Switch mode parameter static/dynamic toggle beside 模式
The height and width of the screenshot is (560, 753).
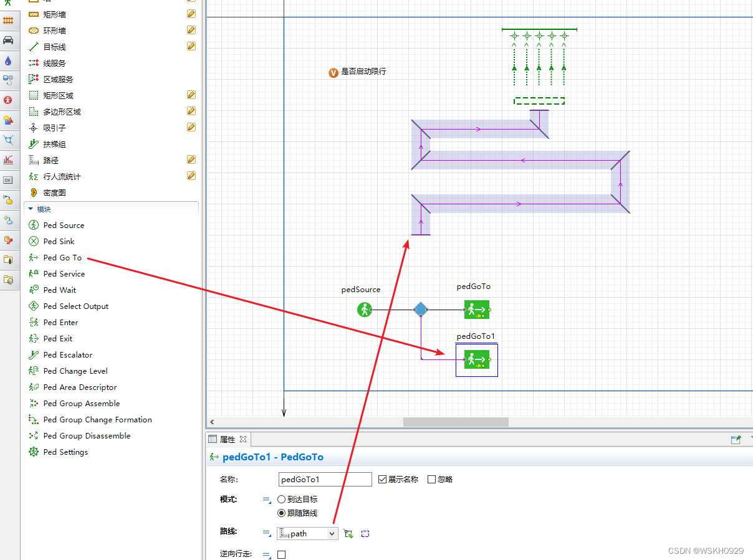coord(267,500)
